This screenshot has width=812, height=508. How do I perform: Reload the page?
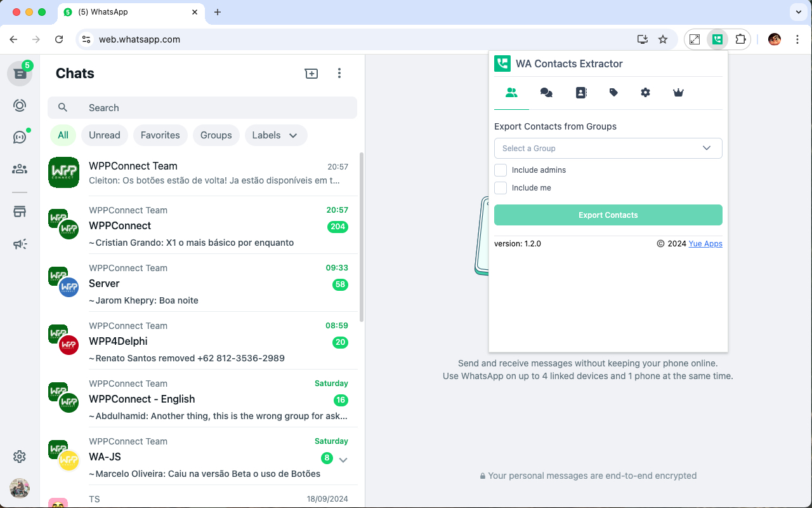59,39
